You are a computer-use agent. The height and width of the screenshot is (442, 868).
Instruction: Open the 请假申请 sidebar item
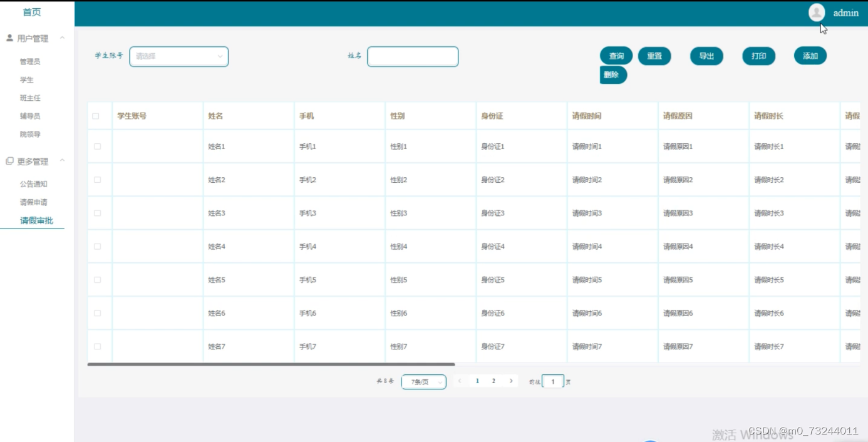click(33, 202)
